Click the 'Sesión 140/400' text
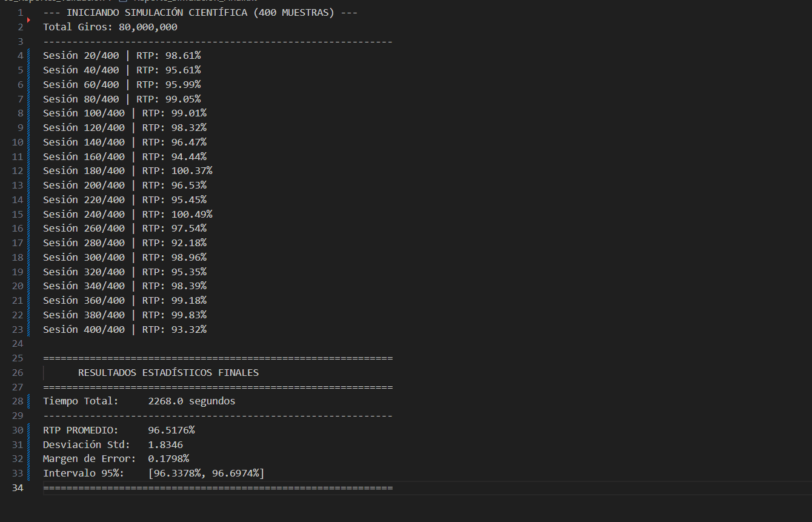812x522 pixels. [x=84, y=142]
